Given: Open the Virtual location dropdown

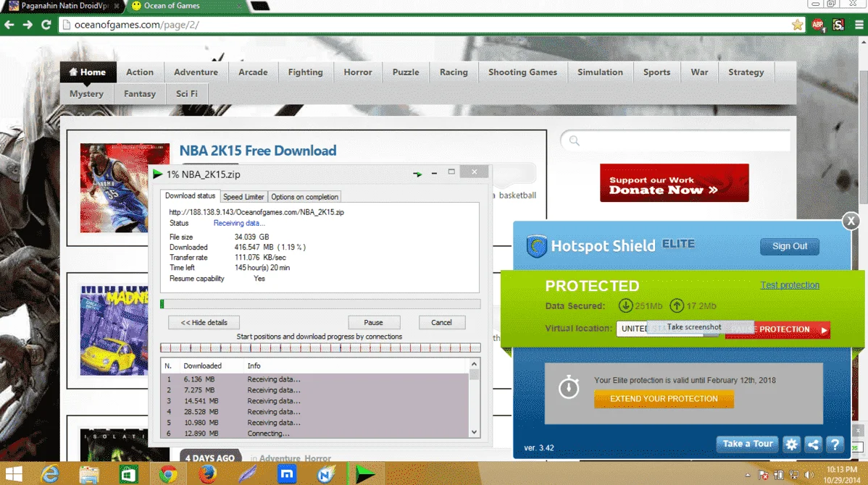Looking at the screenshot, I should 667,329.
